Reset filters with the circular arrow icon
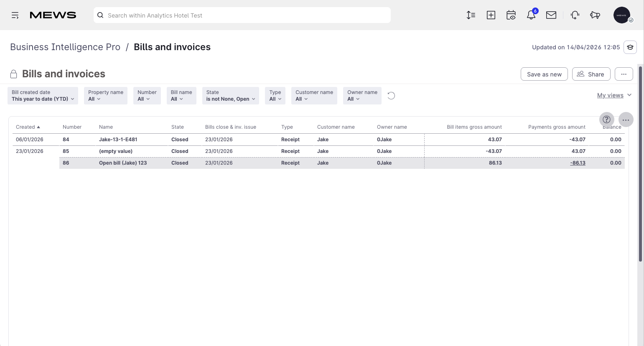The width and height of the screenshot is (644, 346). click(x=391, y=96)
